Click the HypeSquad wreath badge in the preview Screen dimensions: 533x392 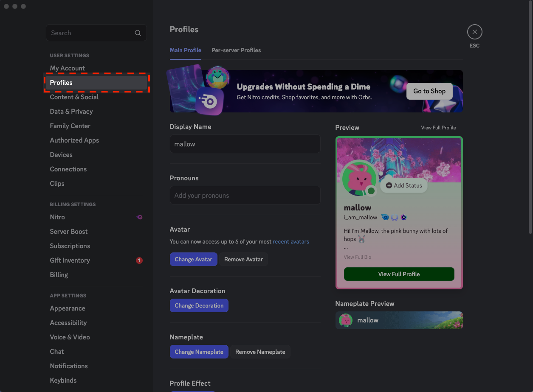(394, 217)
